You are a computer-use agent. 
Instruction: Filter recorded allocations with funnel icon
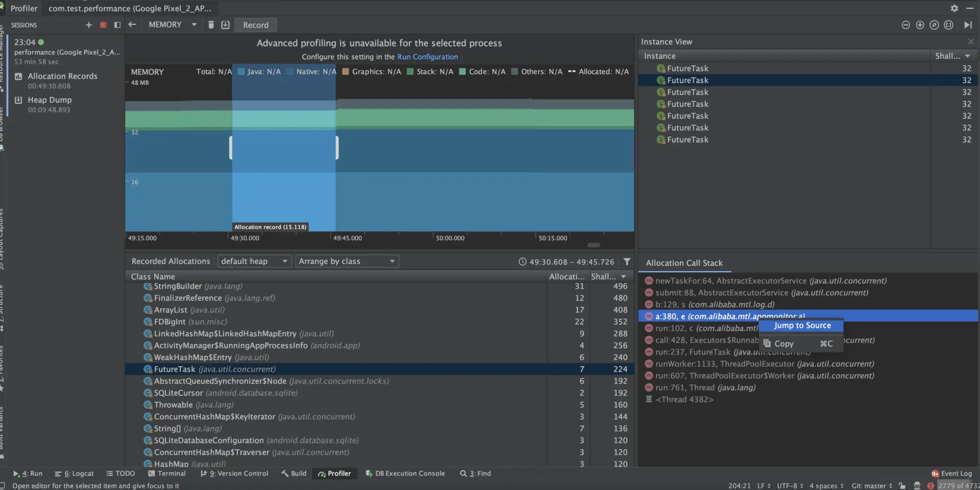click(x=627, y=262)
